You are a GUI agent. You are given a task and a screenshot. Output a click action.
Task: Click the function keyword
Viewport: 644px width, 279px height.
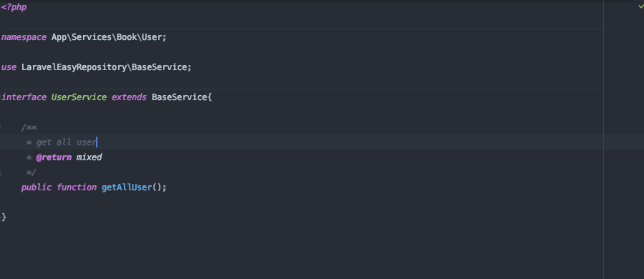77,187
